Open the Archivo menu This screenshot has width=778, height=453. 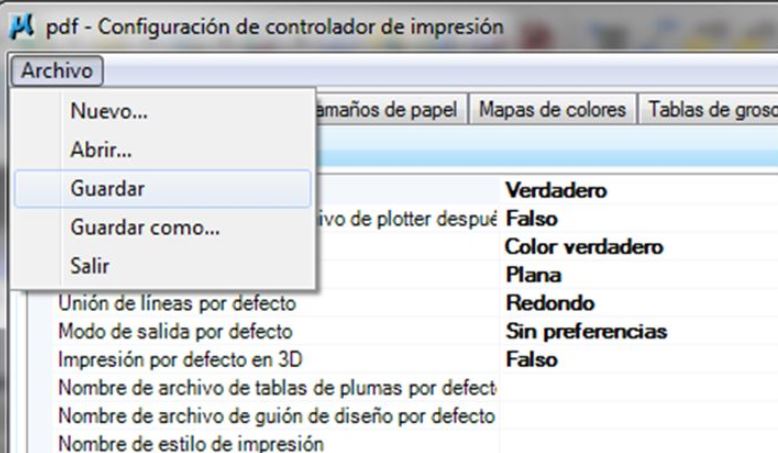click(57, 70)
